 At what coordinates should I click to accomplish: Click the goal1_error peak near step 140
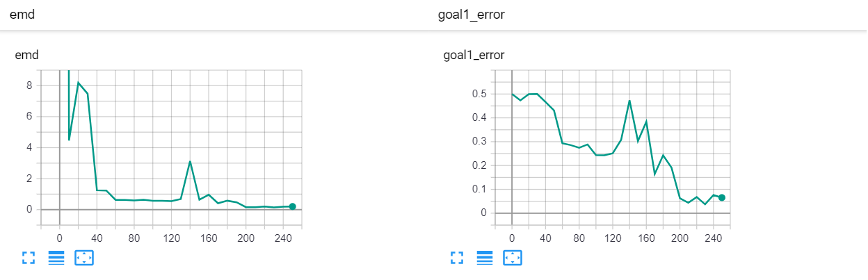coord(629,101)
